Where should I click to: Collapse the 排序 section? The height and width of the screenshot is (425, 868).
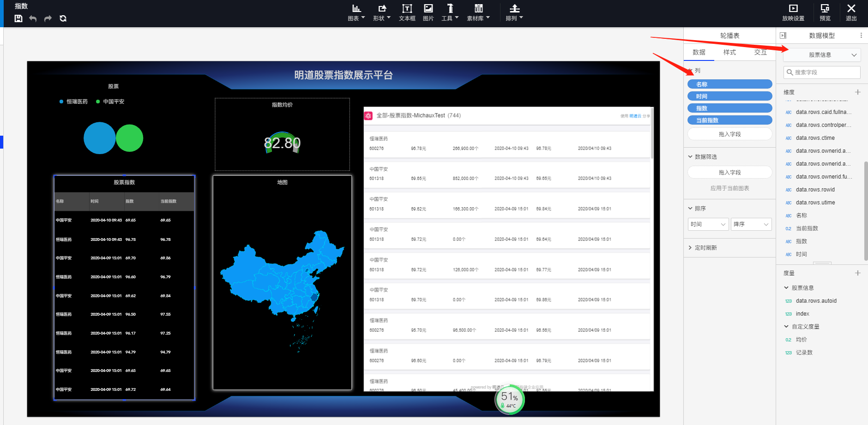click(x=690, y=209)
